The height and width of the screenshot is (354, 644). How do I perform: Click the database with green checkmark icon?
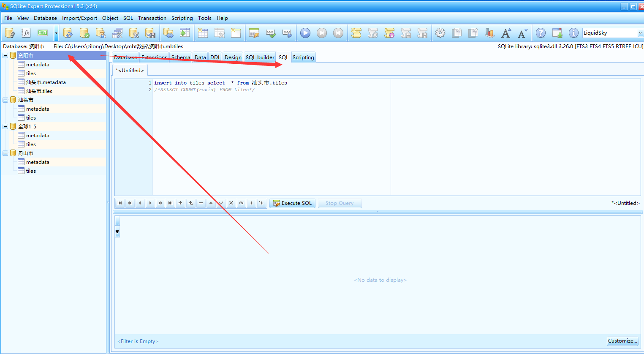(x=84, y=33)
